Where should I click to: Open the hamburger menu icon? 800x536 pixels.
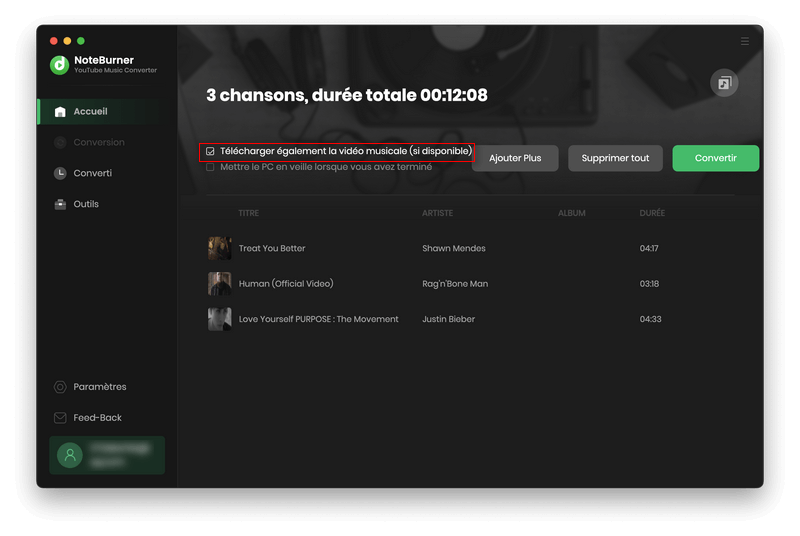tap(744, 41)
